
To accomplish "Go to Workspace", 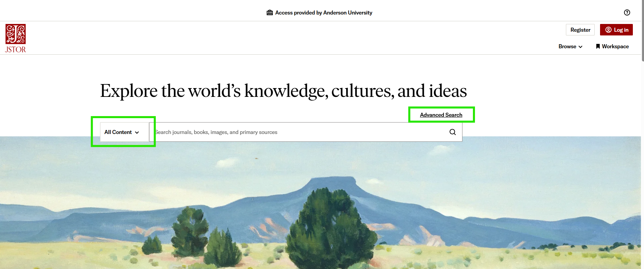I will (615, 46).
